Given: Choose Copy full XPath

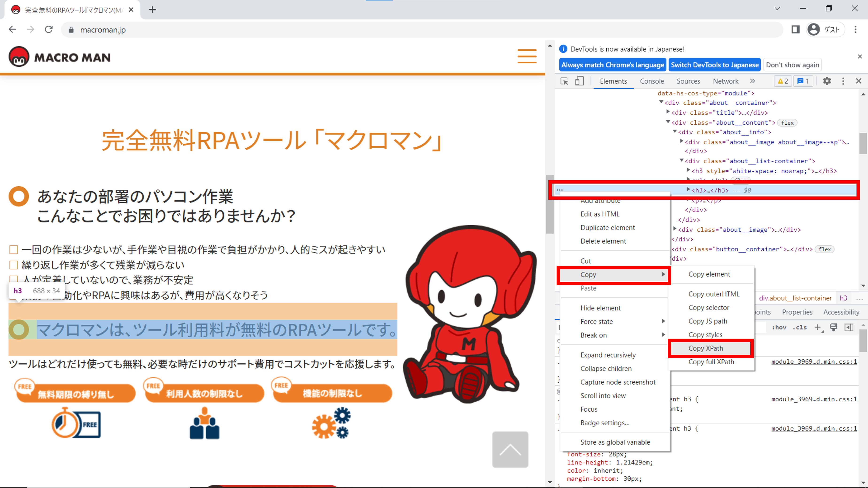Looking at the screenshot, I should tap(711, 362).
